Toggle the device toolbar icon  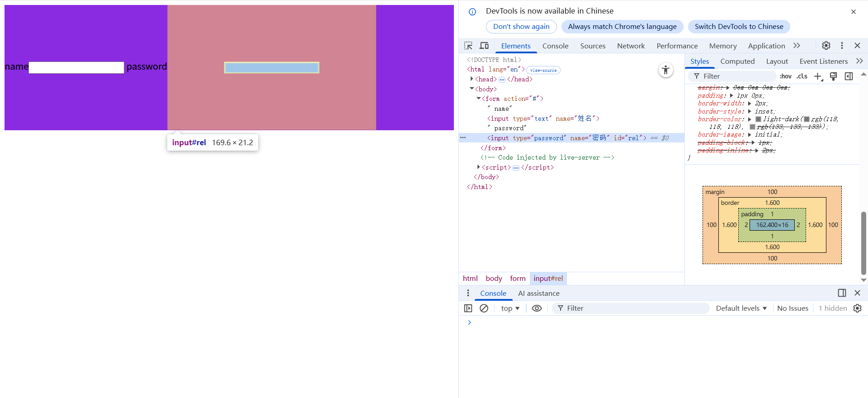pos(484,46)
